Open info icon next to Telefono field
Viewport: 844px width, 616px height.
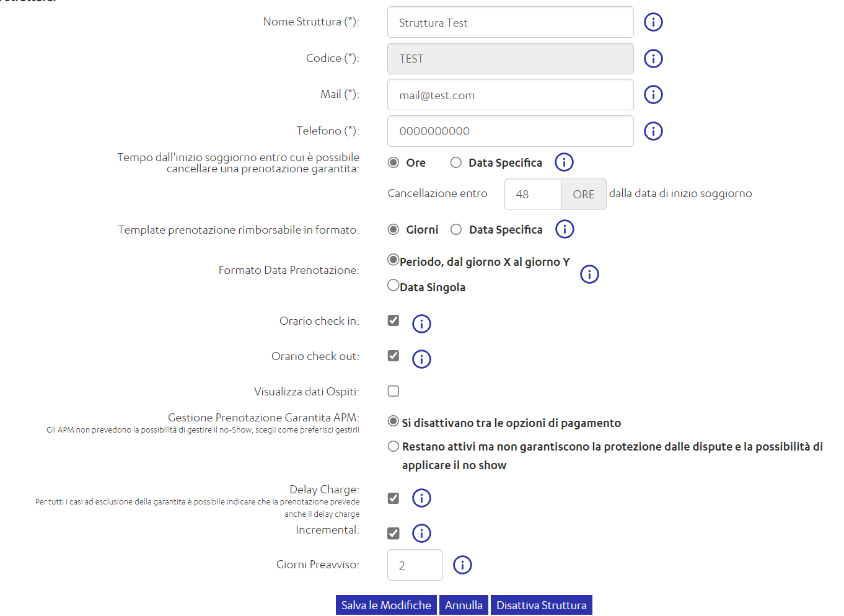tap(653, 131)
